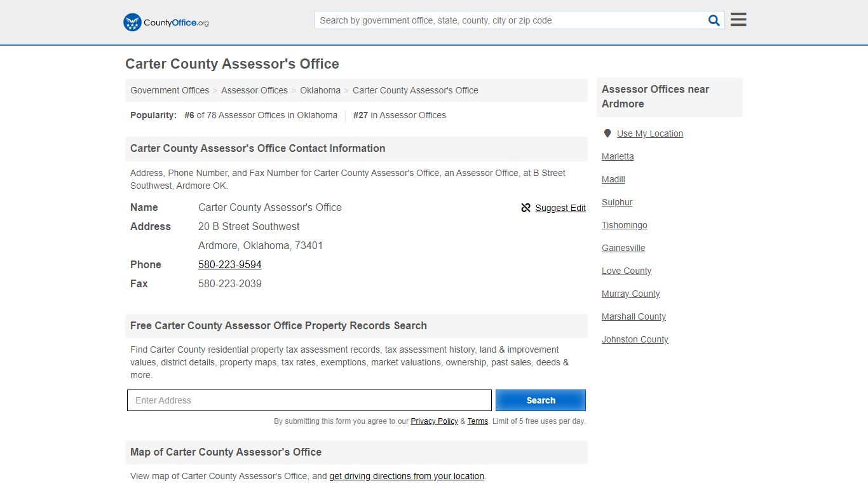
Task: Open Murray County link
Action: (x=631, y=294)
